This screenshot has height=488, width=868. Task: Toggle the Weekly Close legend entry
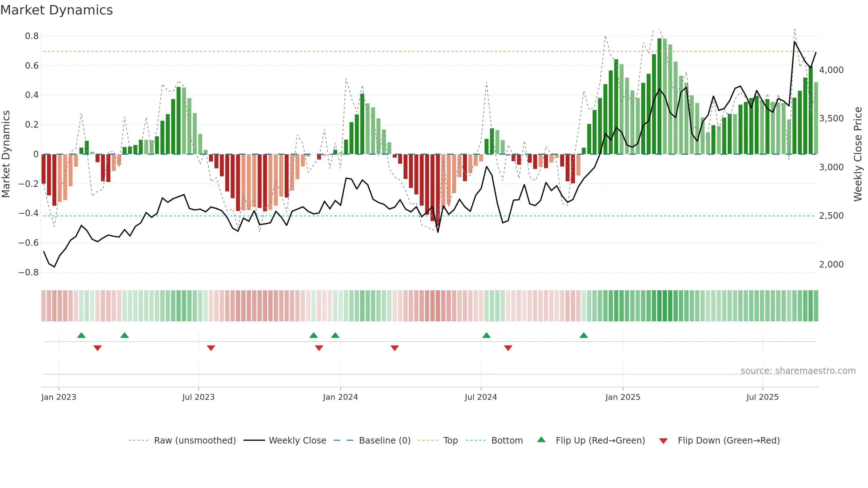[285, 440]
